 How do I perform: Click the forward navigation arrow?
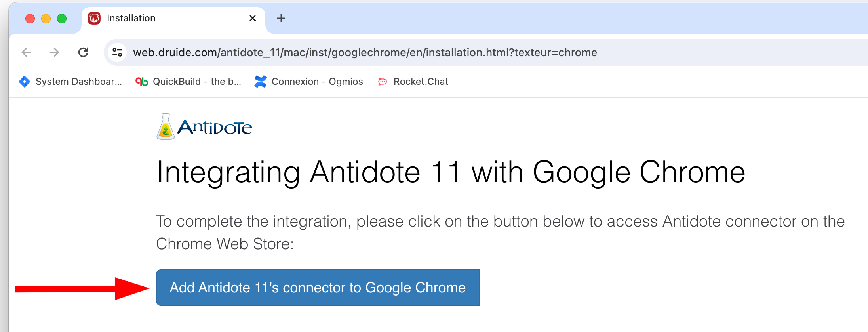[x=55, y=52]
